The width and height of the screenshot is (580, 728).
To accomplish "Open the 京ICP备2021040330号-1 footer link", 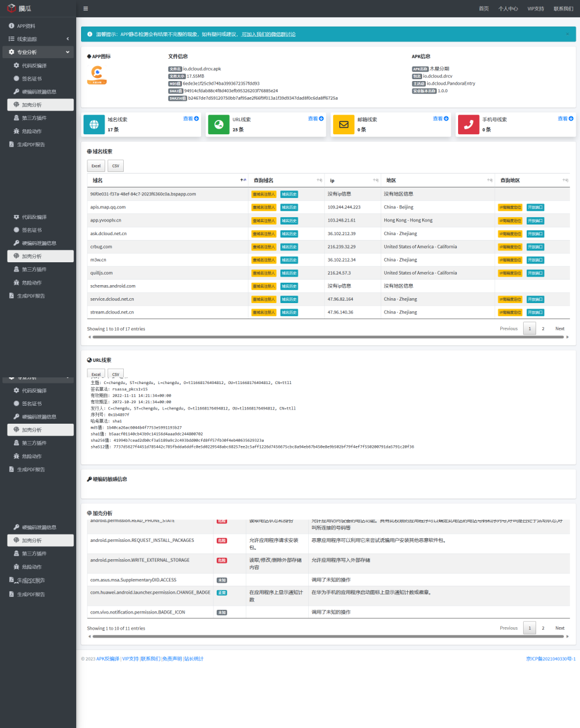I will [x=551, y=659].
